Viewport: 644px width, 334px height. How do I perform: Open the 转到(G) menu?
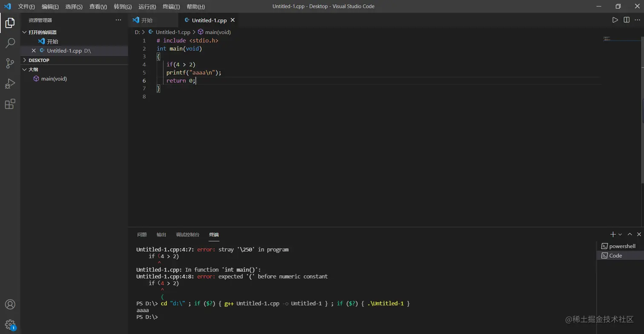click(x=123, y=6)
